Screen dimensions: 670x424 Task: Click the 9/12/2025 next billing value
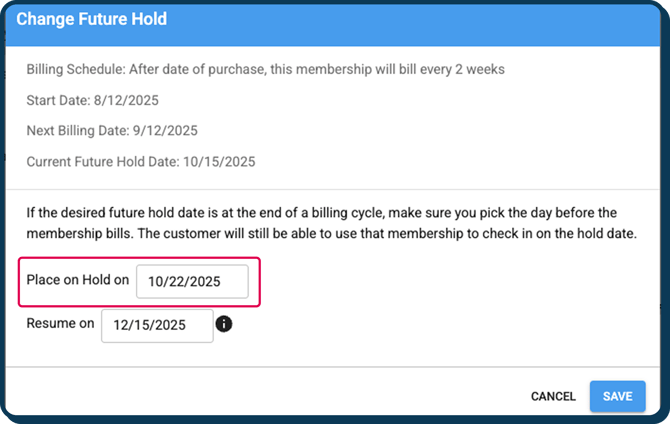[166, 130]
